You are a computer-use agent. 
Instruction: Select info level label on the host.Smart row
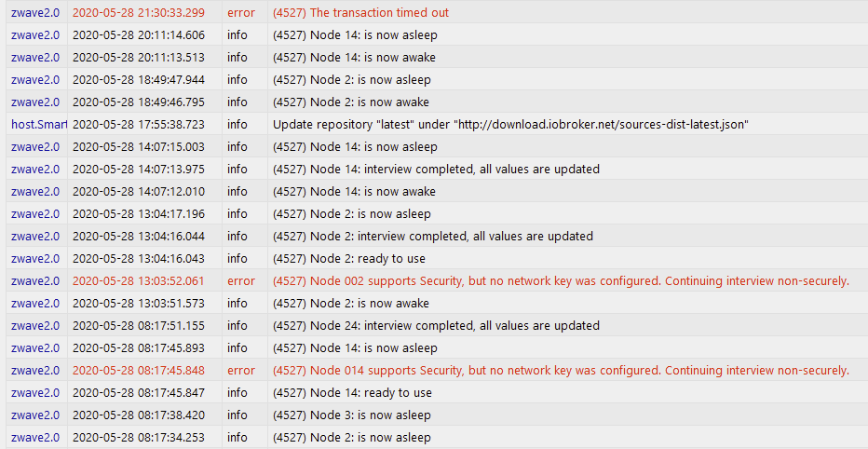[237, 125]
